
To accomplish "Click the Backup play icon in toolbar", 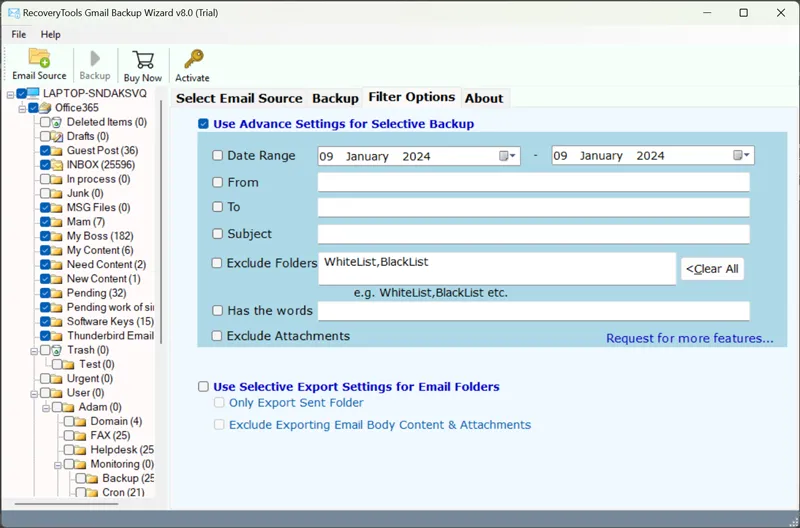I will 95,59.
